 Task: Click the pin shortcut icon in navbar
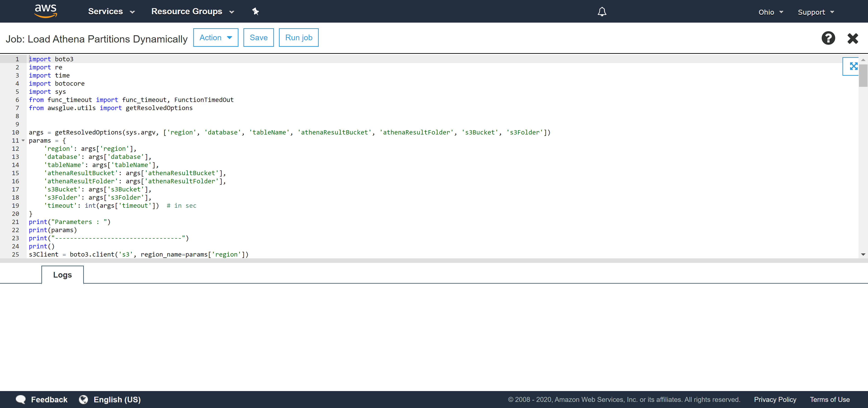tap(255, 11)
